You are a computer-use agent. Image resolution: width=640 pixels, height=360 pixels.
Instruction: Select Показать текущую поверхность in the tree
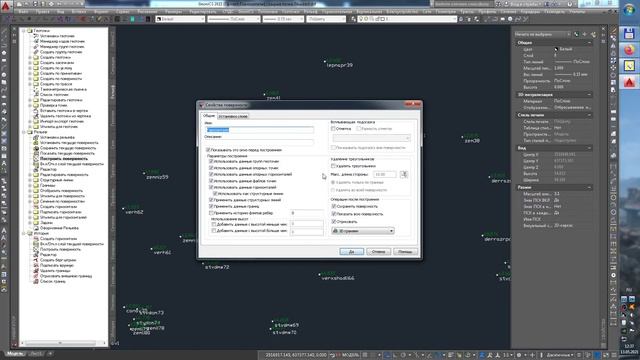coord(67,153)
